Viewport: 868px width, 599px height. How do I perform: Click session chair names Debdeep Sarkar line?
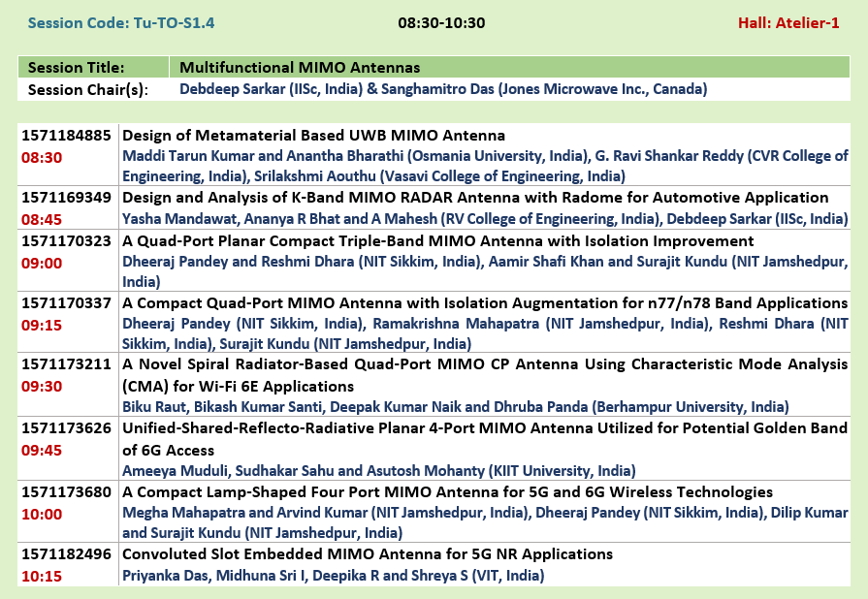click(x=443, y=89)
